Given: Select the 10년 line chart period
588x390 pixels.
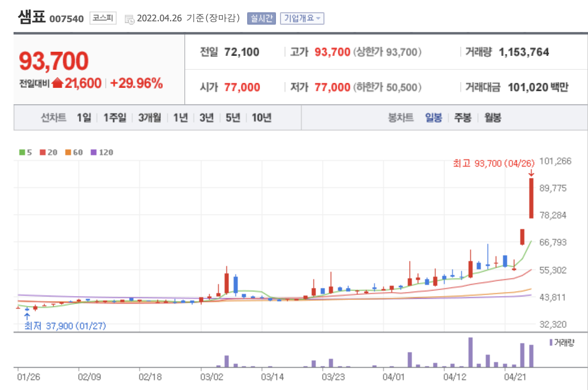Looking at the screenshot, I should (x=262, y=118).
